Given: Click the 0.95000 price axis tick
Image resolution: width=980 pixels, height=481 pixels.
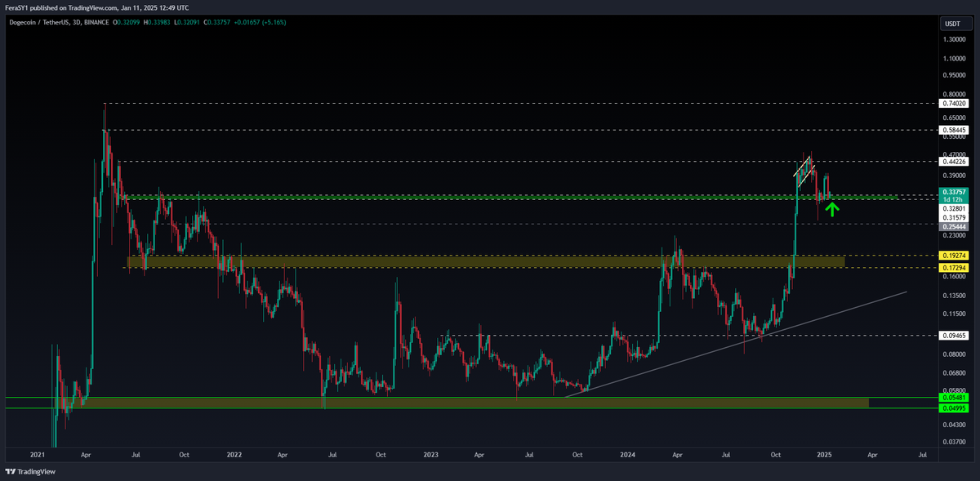Looking at the screenshot, I should tap(955, 75).
